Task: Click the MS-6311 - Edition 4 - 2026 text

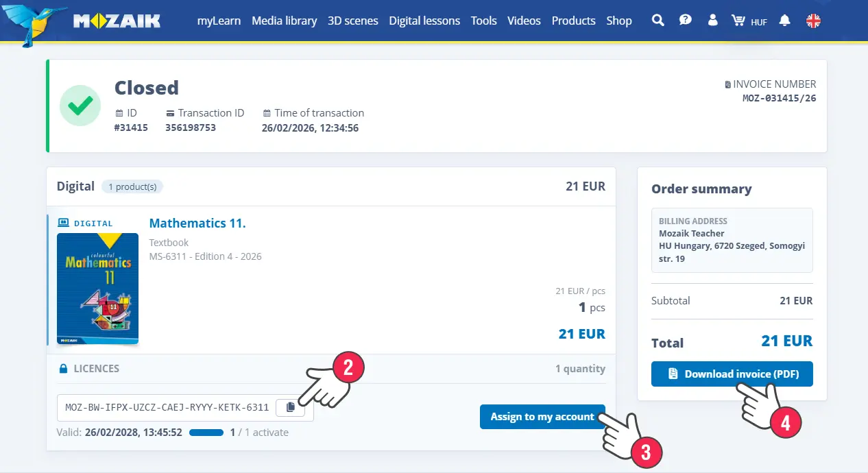Action: (205, 256)
